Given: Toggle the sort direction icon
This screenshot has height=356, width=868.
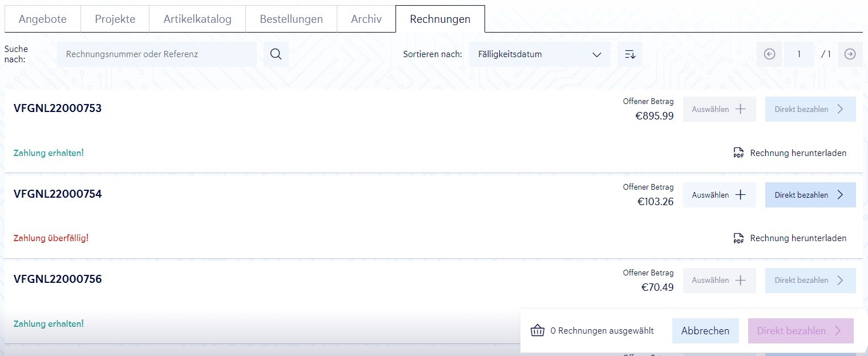Looking at the screenshot, I should pos(630,54).
